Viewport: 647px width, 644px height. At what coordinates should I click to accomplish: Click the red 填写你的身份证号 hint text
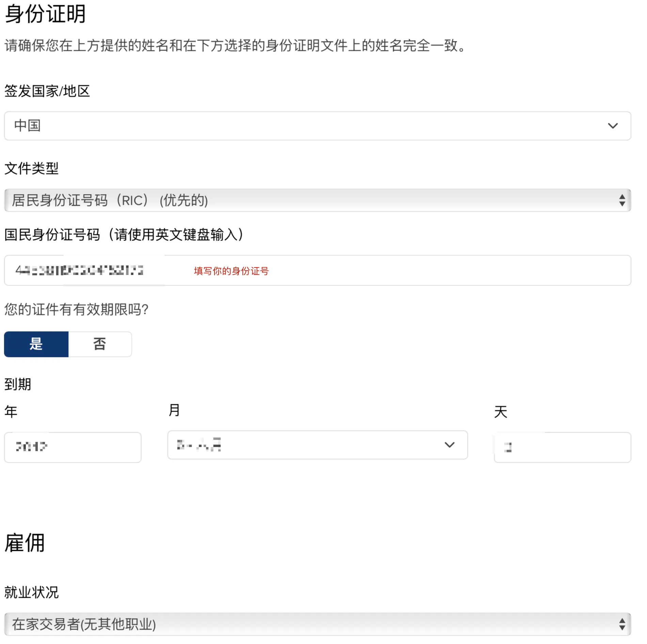coord(231,271)
